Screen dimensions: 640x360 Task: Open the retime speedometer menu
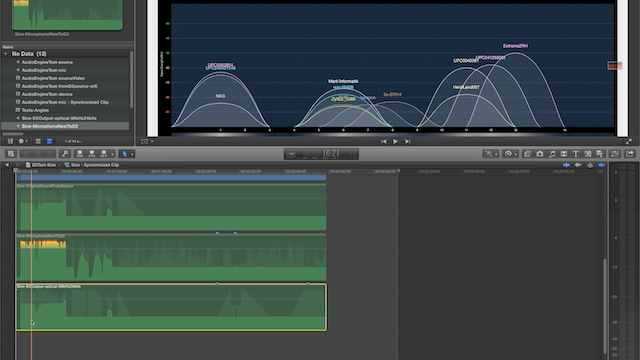coord(510,154)
